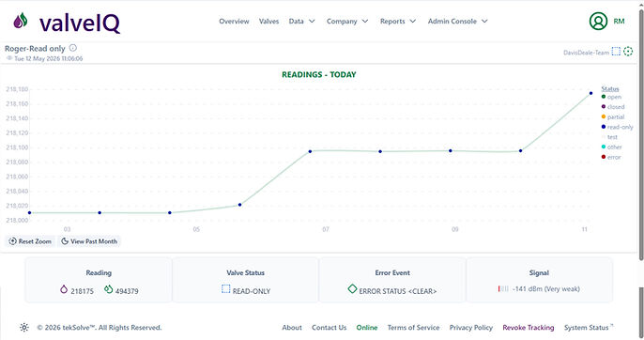
Task: Click the eye icon beside the timestamp
Action: coord(9,58)
